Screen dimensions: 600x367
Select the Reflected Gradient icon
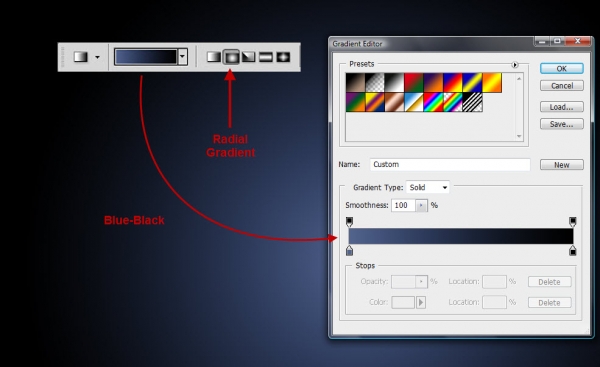(x=266, y=57)
